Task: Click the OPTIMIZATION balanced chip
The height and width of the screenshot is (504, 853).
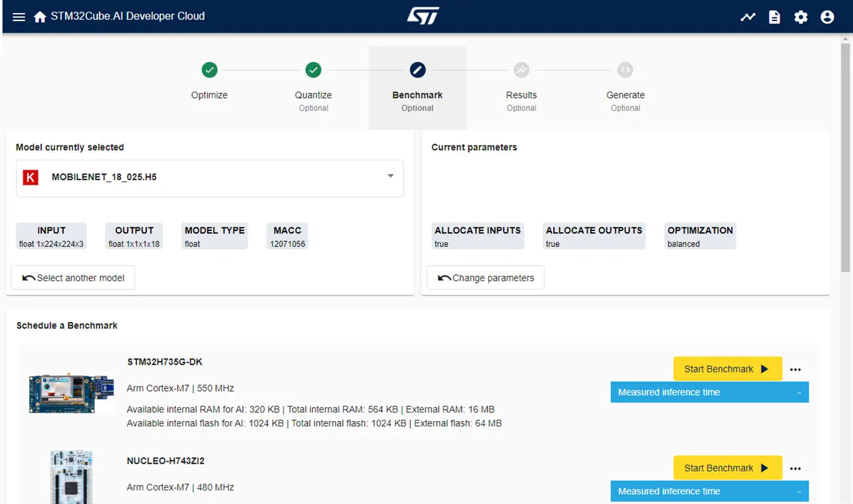Action: pyautogui.click(x=700, y=237)
